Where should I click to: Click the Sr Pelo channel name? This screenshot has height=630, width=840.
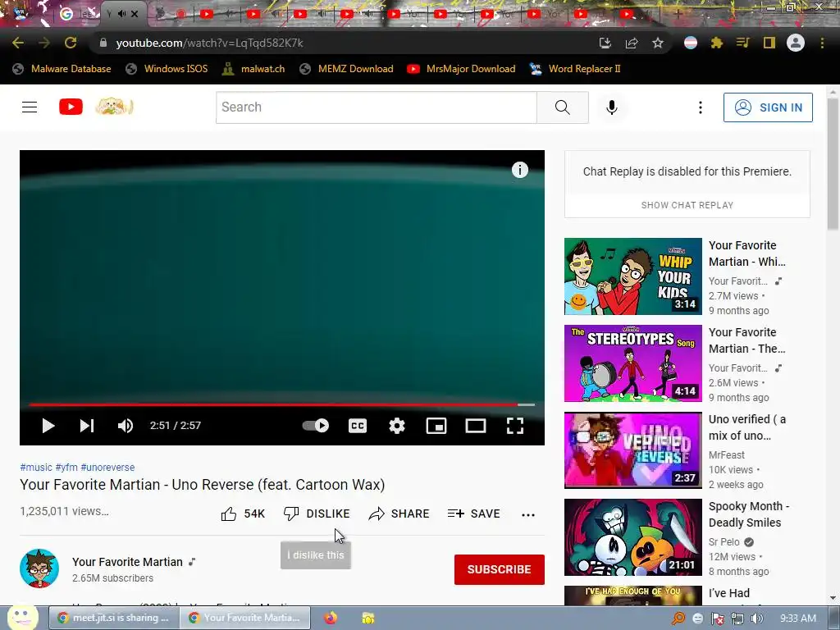point(724,542)
